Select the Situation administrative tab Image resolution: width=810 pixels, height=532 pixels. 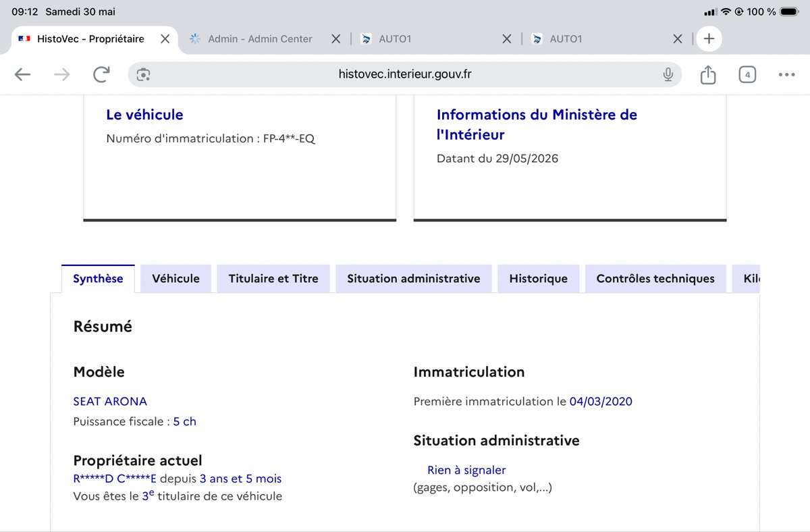pyautogui.click(x=414, y=279)
